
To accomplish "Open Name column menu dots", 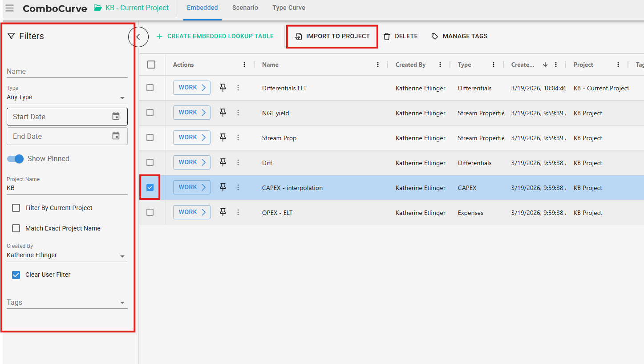I will (378, 65).
